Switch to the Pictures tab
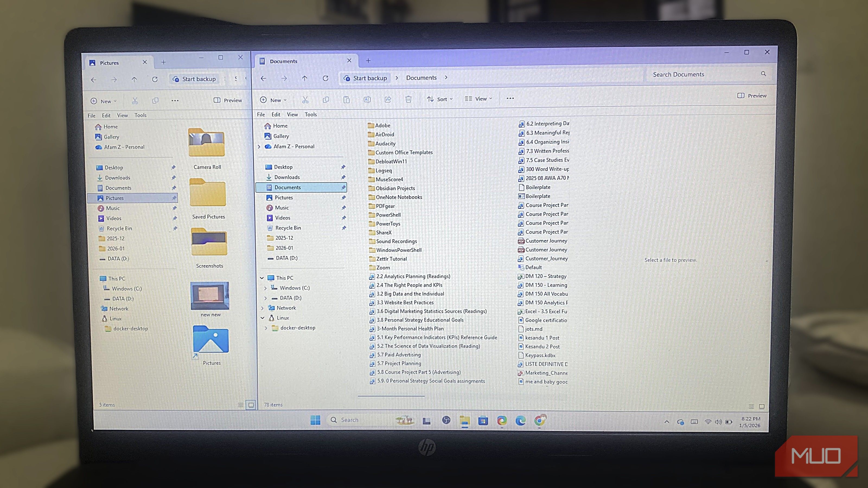Image resolution: width=868 pixels, height=488 pixels. [x=110, y=63]
